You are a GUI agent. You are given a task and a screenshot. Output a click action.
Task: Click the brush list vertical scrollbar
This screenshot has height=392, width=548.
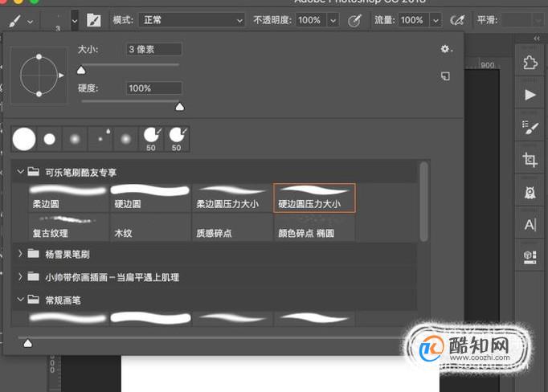424,202
